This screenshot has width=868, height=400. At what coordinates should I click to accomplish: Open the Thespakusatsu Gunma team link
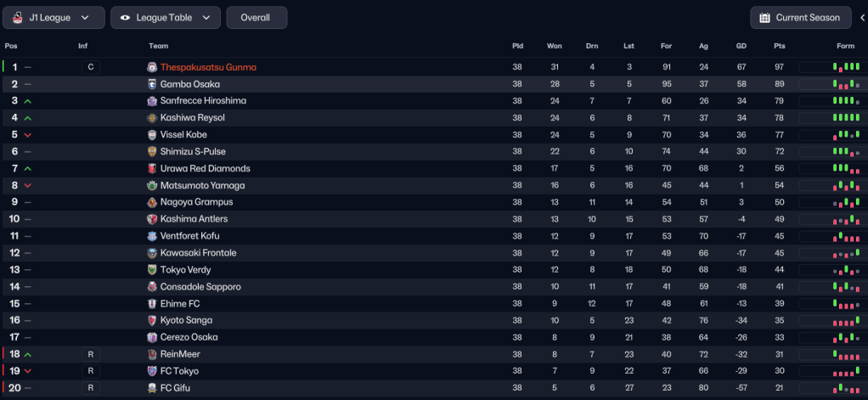click(208, 67)
